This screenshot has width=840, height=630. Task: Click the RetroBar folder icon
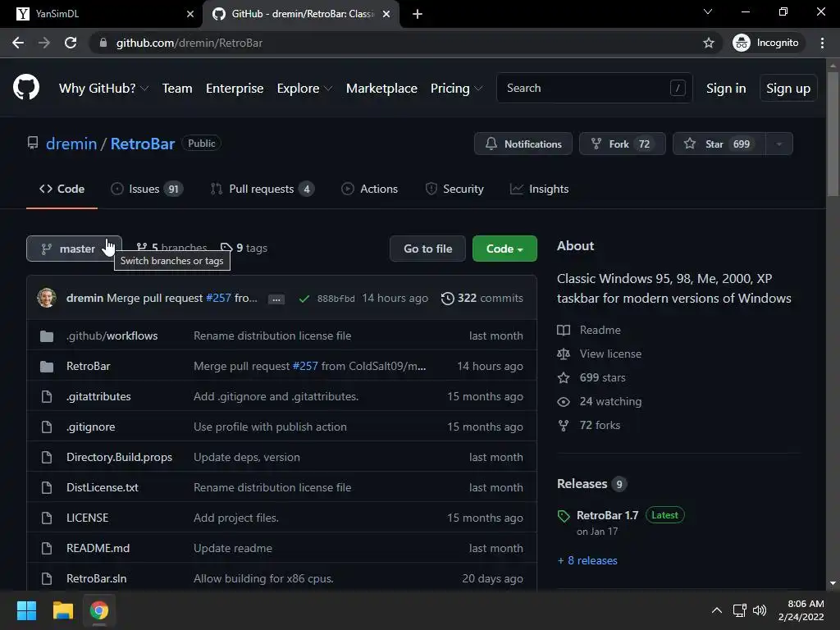(47, 367)
